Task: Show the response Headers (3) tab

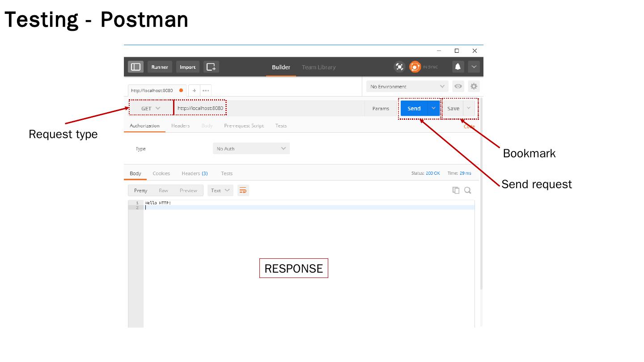Action: (x=195, y=173)
